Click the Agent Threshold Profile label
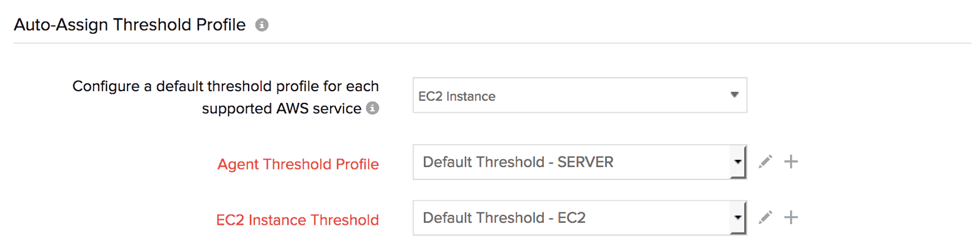980x251 pixels. click(298, 164)
